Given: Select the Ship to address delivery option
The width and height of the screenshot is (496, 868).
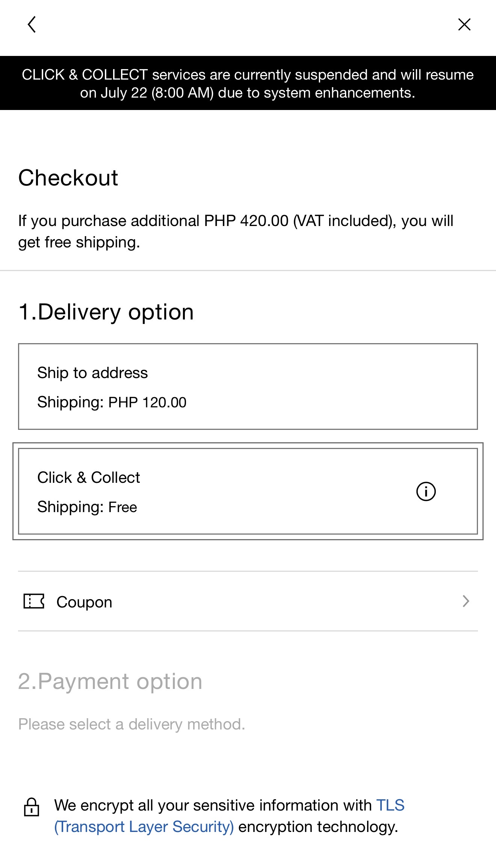Looking at the screenshot, I should point(248,386).
